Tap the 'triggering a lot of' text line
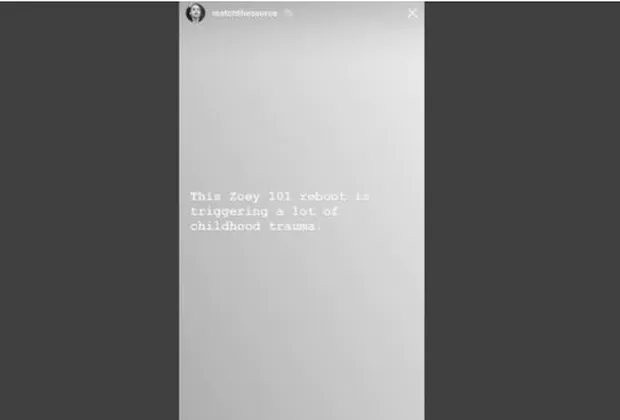620x420 pixels. 264,212
